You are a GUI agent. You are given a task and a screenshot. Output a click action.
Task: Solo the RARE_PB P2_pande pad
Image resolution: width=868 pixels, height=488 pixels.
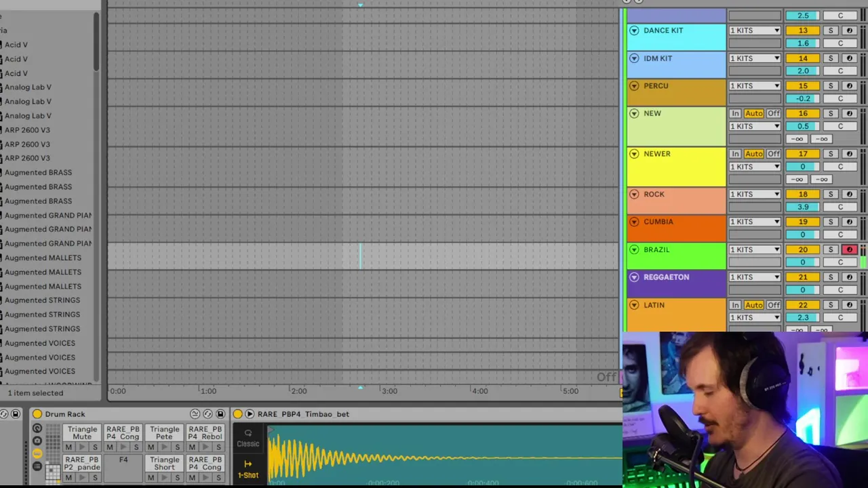tap(95, 478)
